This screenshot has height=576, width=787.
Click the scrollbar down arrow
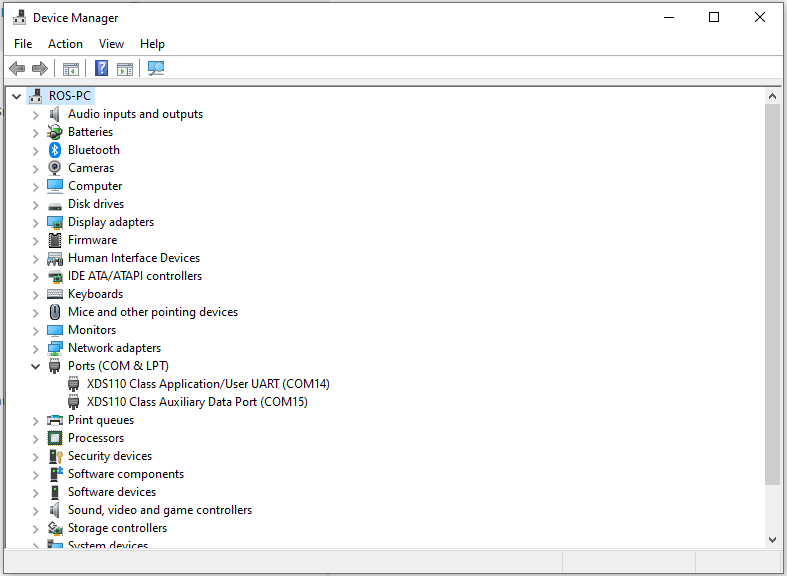[x=772, y=540]
